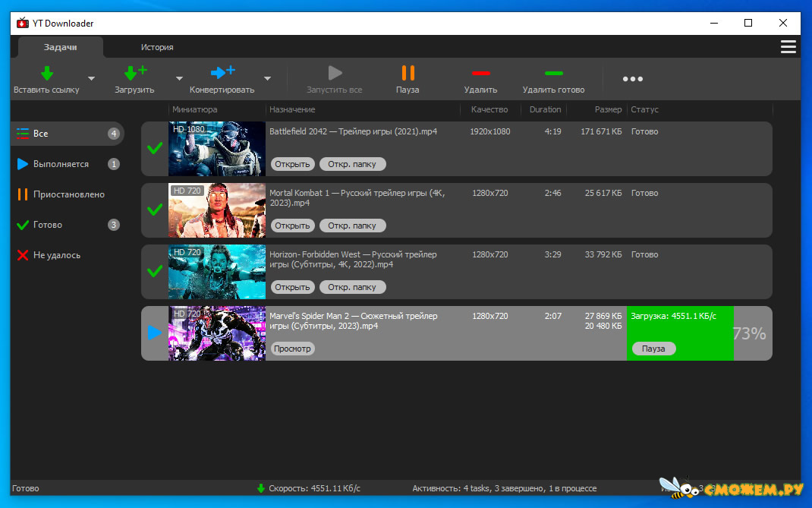
Task: Maximize the YT Downloader window
Action: tap(748, 24)
